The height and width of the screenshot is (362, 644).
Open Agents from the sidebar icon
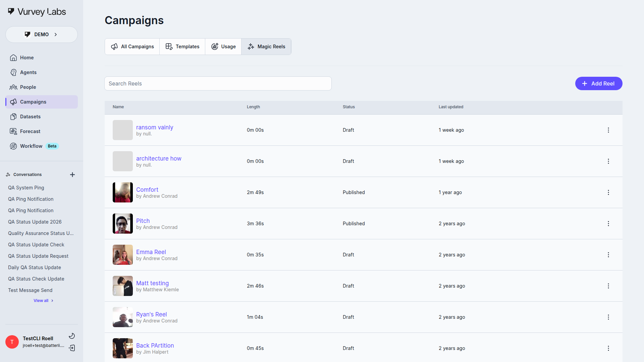pyautogui.click(x=13, y=72)
